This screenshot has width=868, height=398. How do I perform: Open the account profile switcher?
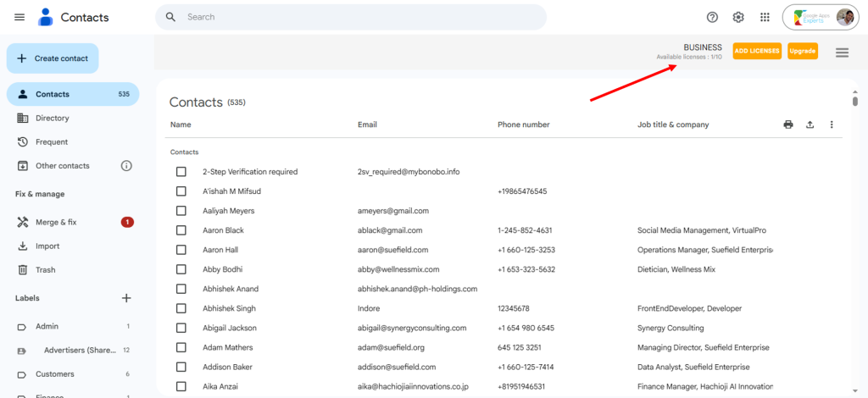pos(820,18)
